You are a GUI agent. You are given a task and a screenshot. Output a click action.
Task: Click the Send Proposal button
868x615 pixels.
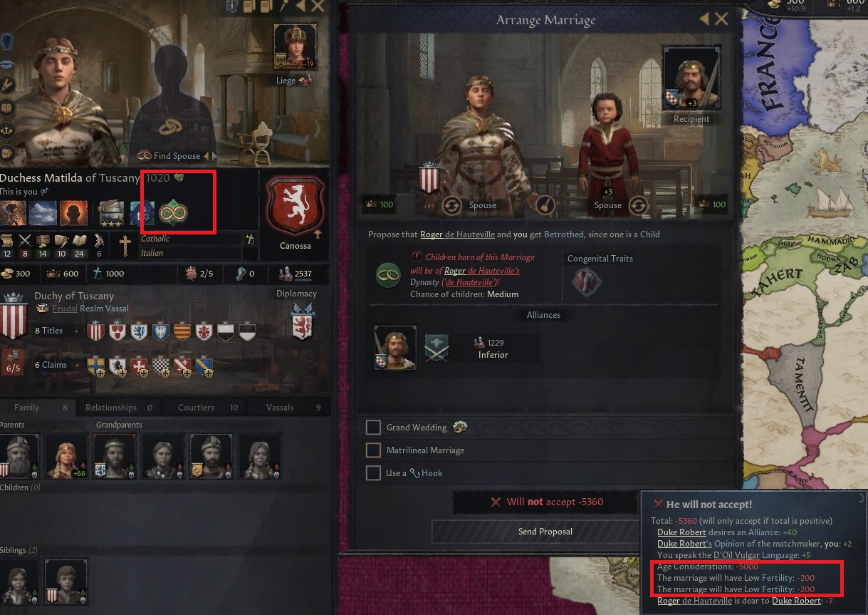point(545,531)
